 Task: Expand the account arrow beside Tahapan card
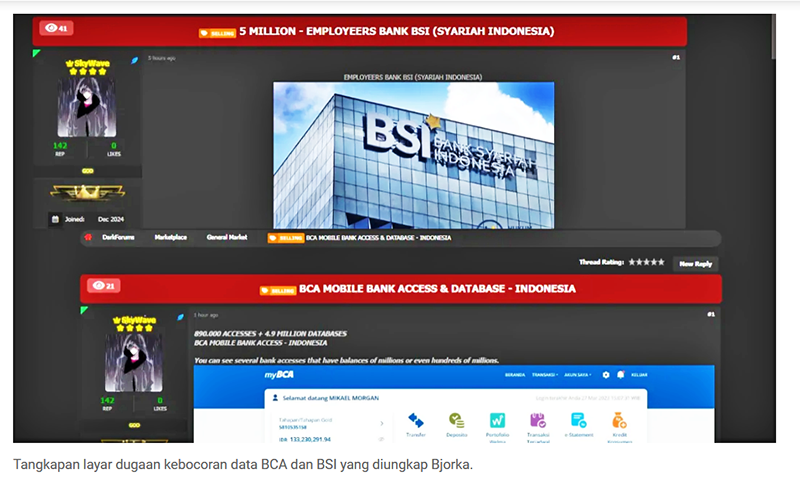click(x=383, y=423)
